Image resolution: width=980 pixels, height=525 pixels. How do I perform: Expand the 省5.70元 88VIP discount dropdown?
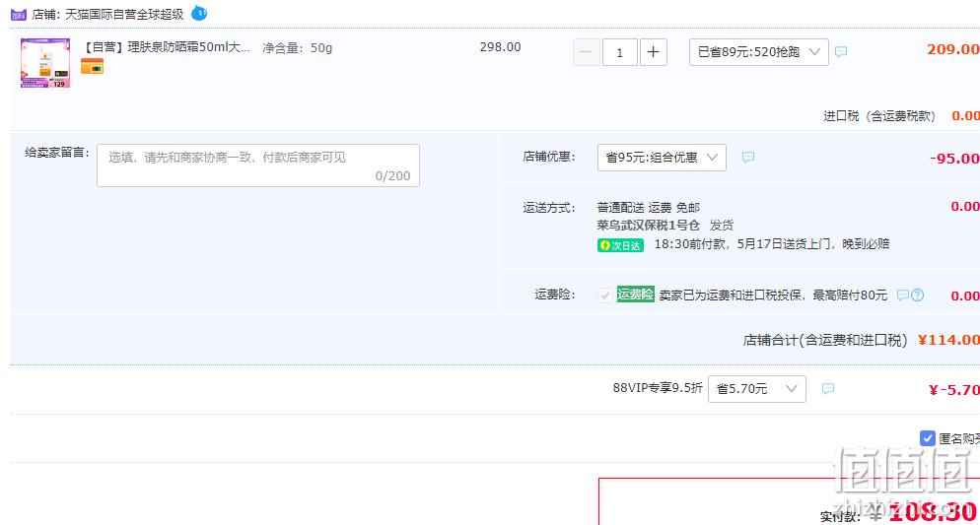pyautogui.click(x=757, y=389)
